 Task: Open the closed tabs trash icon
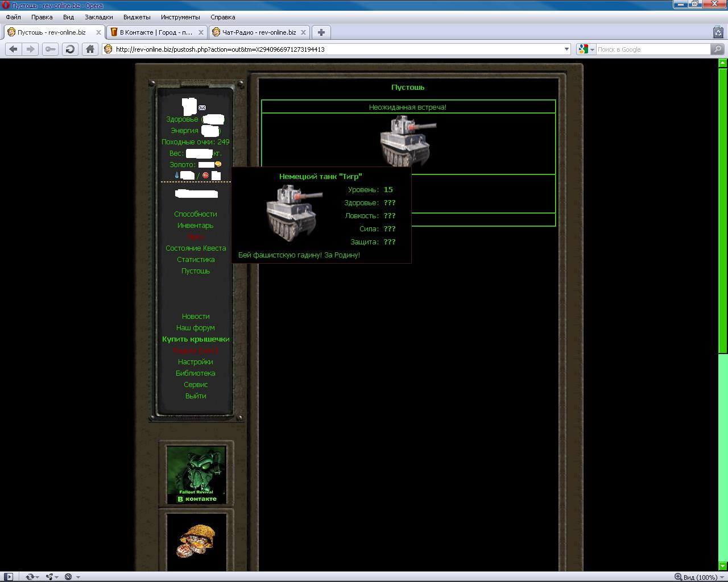(718, 32)
